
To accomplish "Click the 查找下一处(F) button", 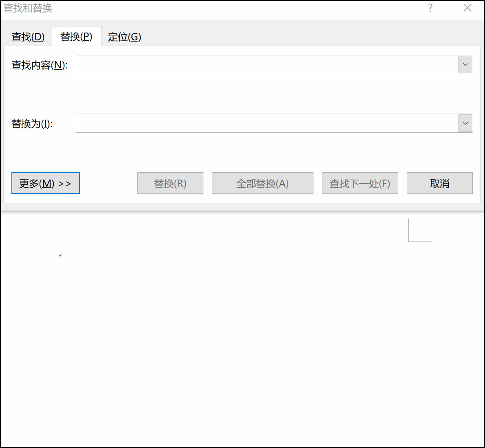I will 360,183.
